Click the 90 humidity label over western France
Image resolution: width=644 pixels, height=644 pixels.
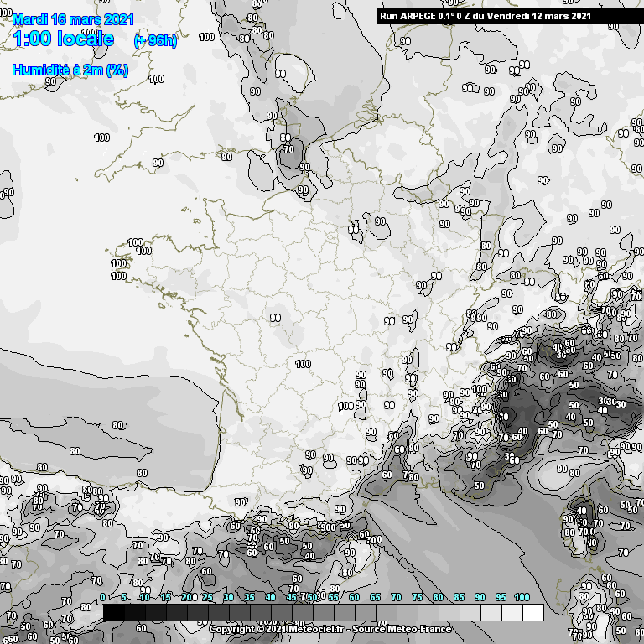pyautogui.click(x=275, y=318)
